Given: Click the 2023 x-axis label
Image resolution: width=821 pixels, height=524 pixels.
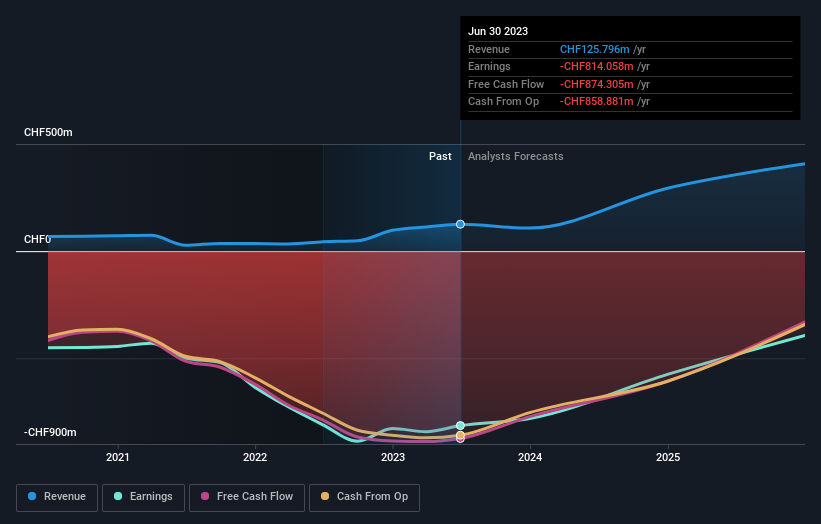Looking at the screenshot, I should tap(393, 457).
